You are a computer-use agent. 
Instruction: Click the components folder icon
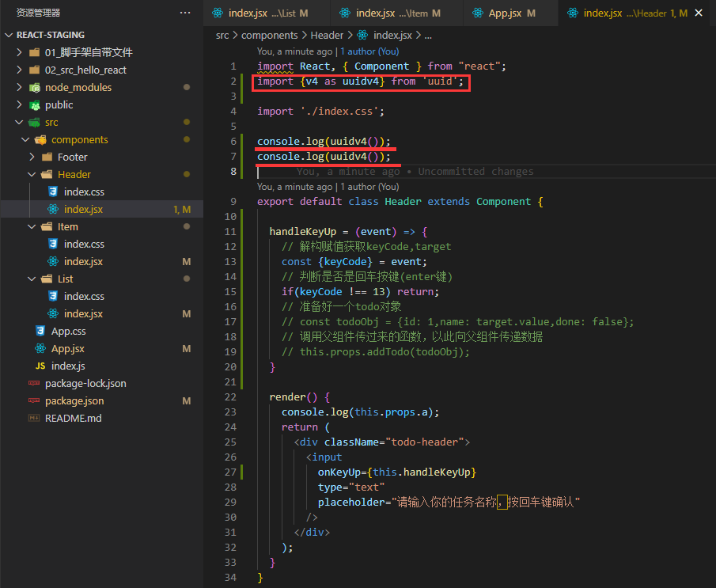pos(40,140)
